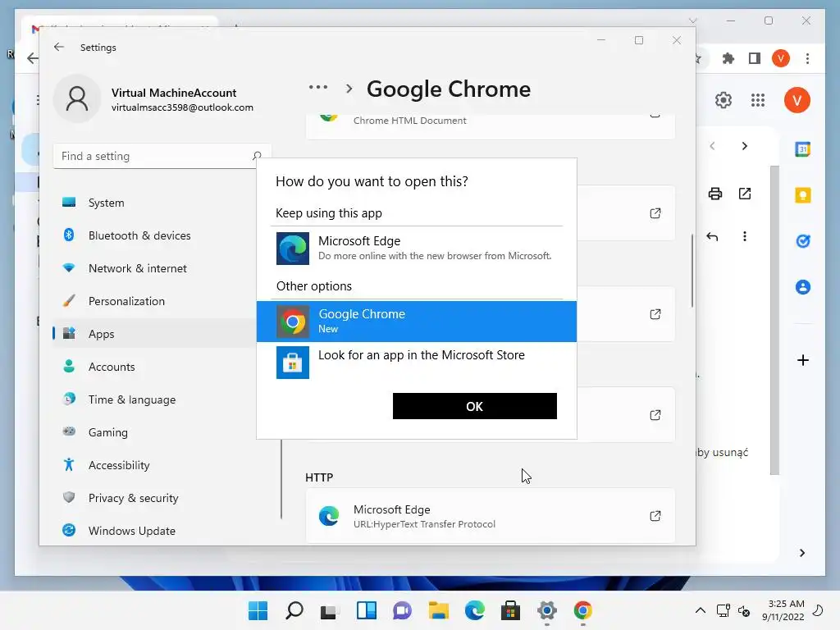Viewport: 840px width, 630px height.
Task: Click the Microsoft Edge icon in the dialog
Action: pyautogui.click(x=293, y=248)
